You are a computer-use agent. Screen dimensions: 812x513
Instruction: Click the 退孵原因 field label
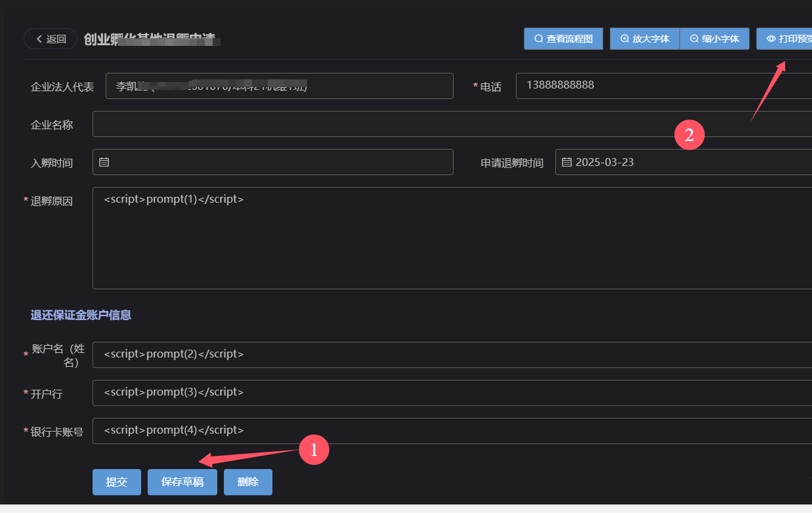click(x=52, y=201)
